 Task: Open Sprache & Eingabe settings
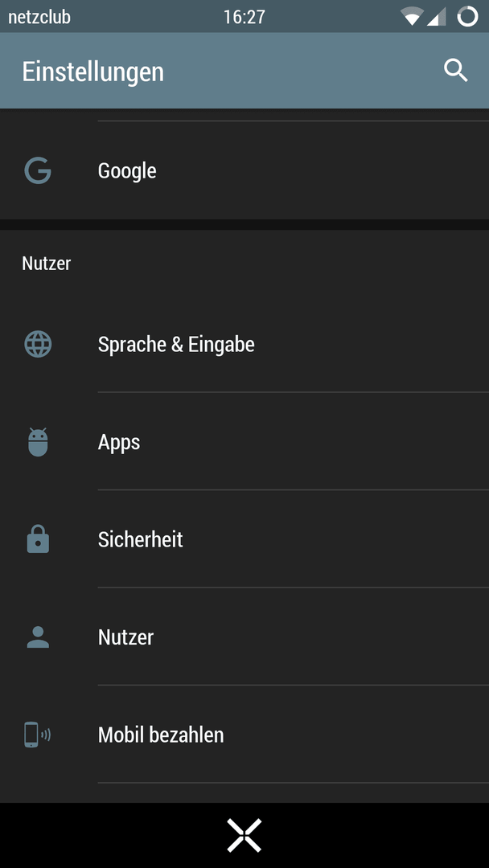(x=244, y=344)
